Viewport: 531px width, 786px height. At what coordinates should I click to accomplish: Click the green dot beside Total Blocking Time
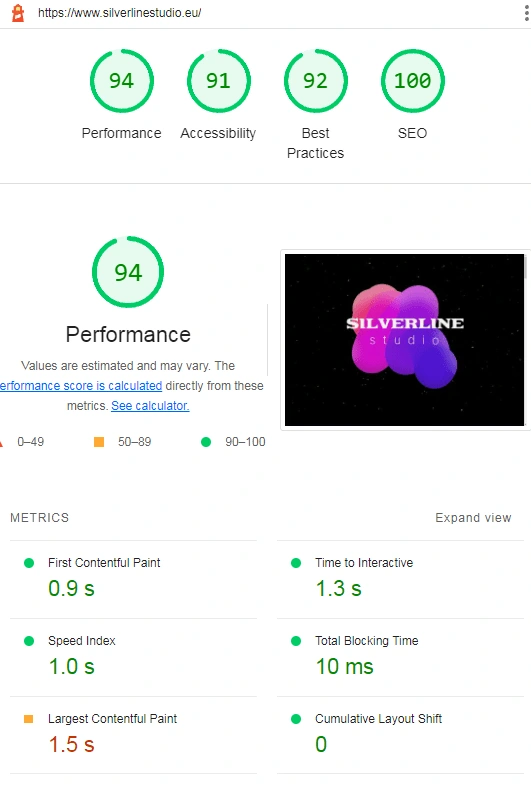[296, 641]
